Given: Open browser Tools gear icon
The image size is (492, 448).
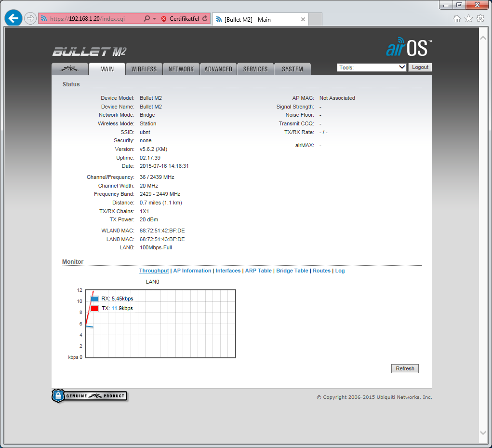Looking at the screenshot, I should pyautogui.click(x=480, y=18).
